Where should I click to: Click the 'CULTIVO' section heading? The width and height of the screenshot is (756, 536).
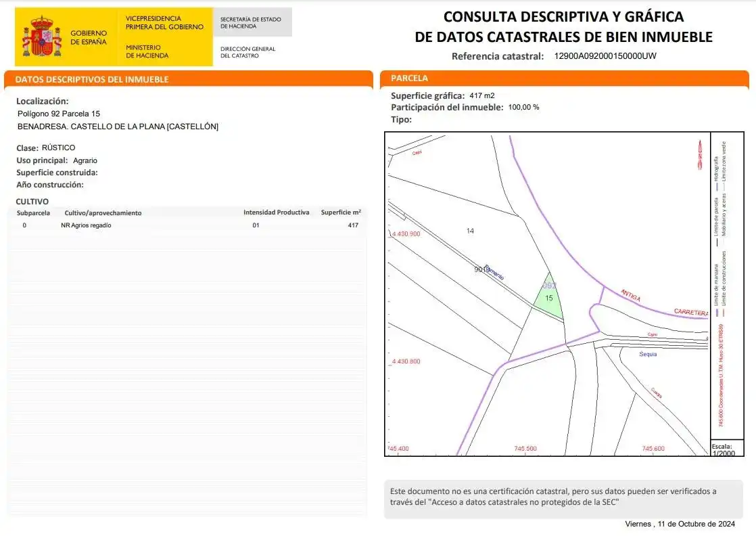coord(32,202)
